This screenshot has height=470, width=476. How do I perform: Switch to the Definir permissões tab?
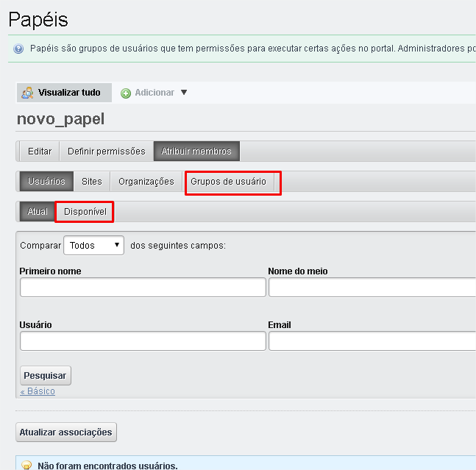tap(107, 152)
